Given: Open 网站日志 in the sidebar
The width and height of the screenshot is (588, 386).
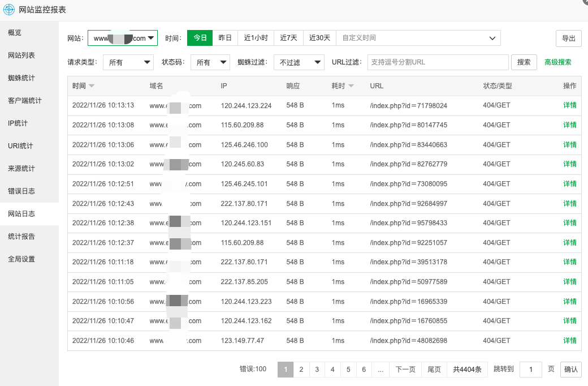Looking at the screenshot, I should point(29,213).
